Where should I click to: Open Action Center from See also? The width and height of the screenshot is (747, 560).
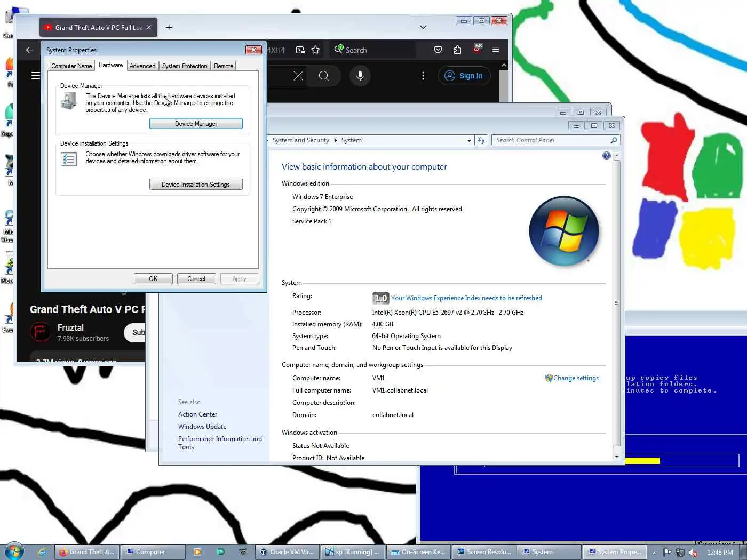click(197, 414)
